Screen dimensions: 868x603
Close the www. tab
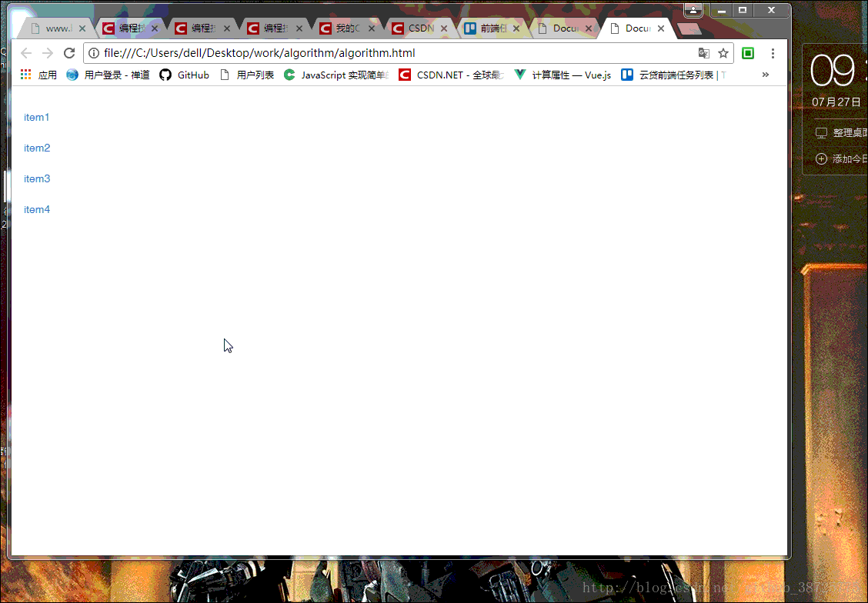[x=82, y=28]
